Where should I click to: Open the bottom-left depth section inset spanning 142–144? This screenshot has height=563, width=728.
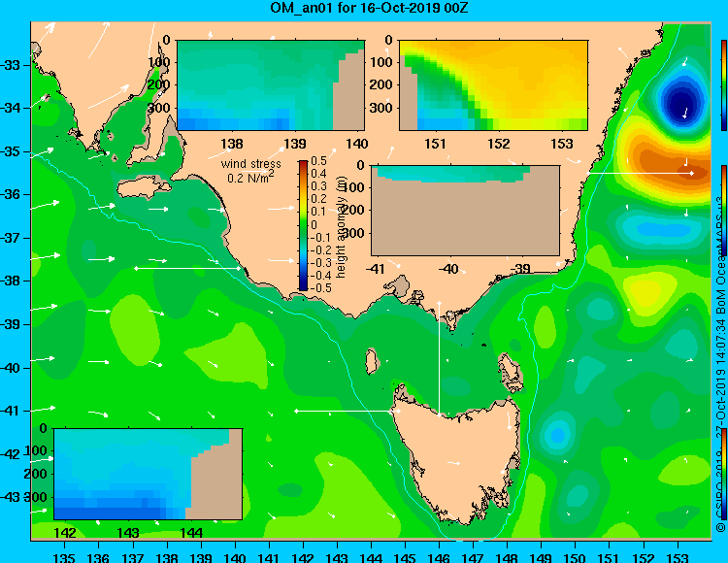[149, 474]
